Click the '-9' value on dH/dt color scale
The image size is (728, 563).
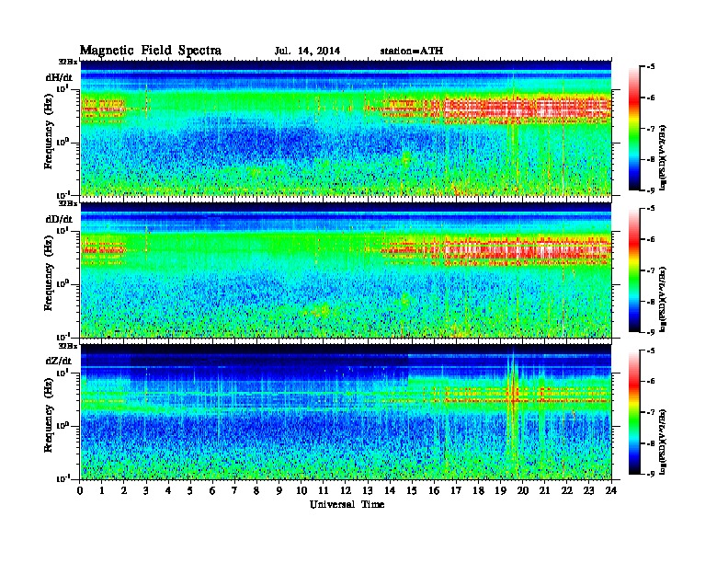(651, 190)
